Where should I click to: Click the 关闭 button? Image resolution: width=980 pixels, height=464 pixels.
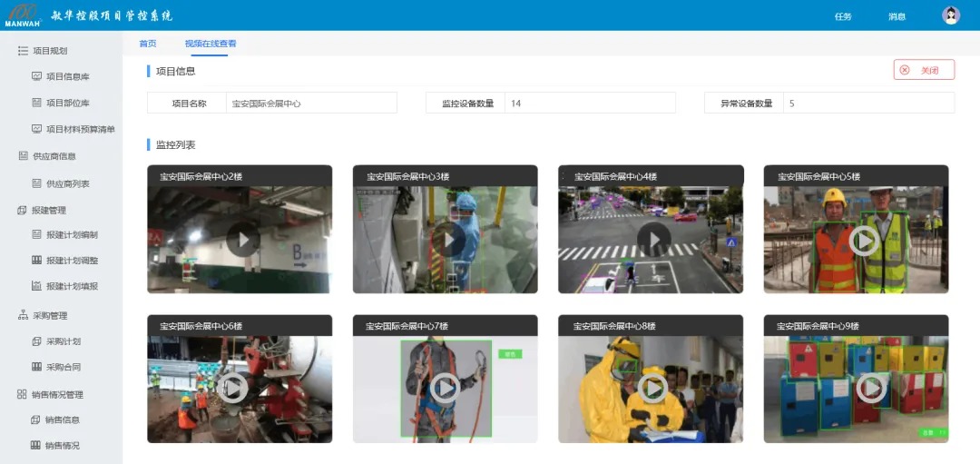pos(923,70)
